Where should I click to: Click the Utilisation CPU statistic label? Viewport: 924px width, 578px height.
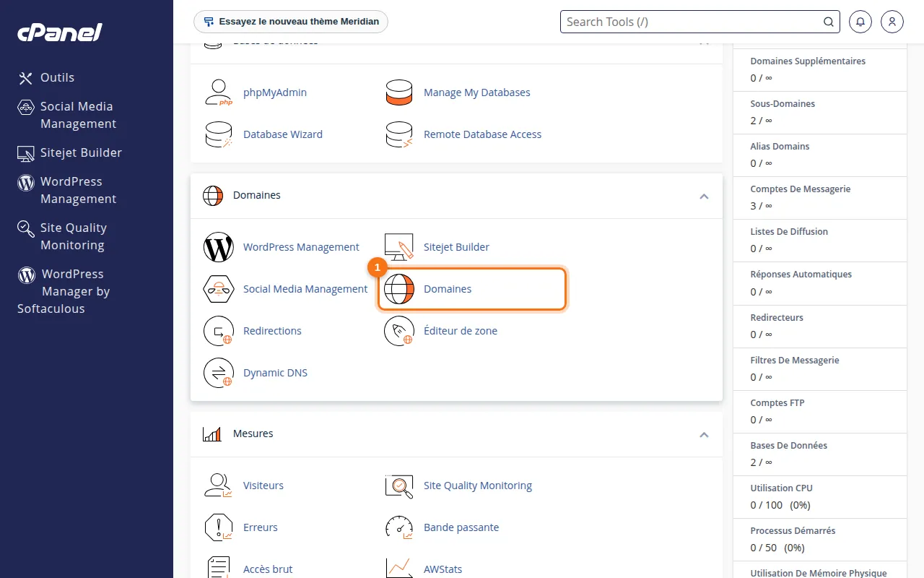[x=783, y=488]
